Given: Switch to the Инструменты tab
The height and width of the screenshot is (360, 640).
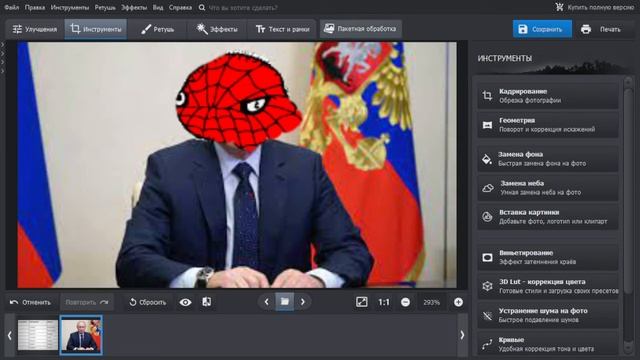Looking at the screenshot, I should coord(96,29).
